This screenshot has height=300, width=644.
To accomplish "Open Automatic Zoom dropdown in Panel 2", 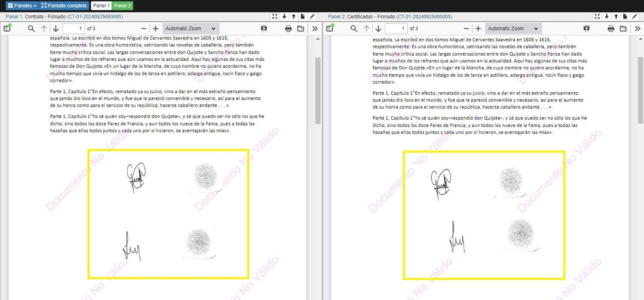I will tap(514, 28).
